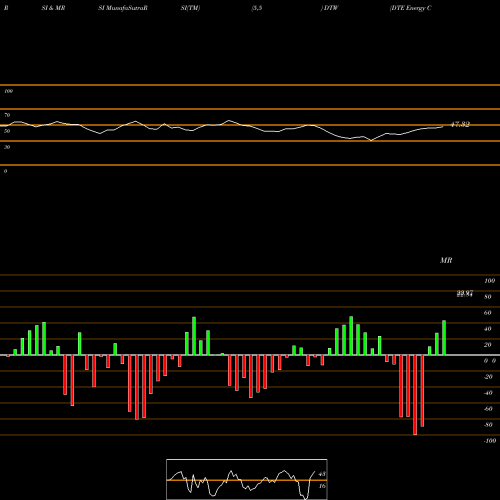Click the final green bar of the histogram
Screen dimensions: 500x500
coord(444,338)
